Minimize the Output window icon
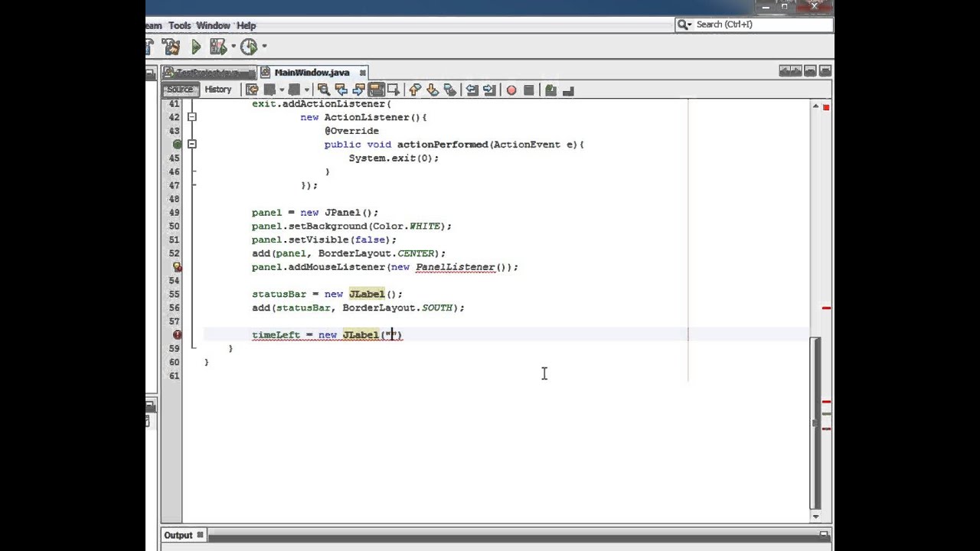This screenshot has width=980, height=551. [x=824, y=535]
